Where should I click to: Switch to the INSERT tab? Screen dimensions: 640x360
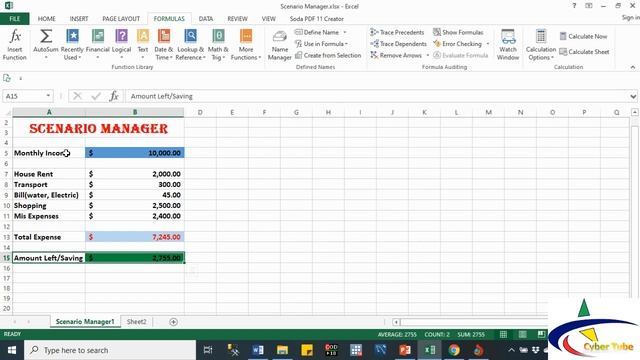pos(79,19)
